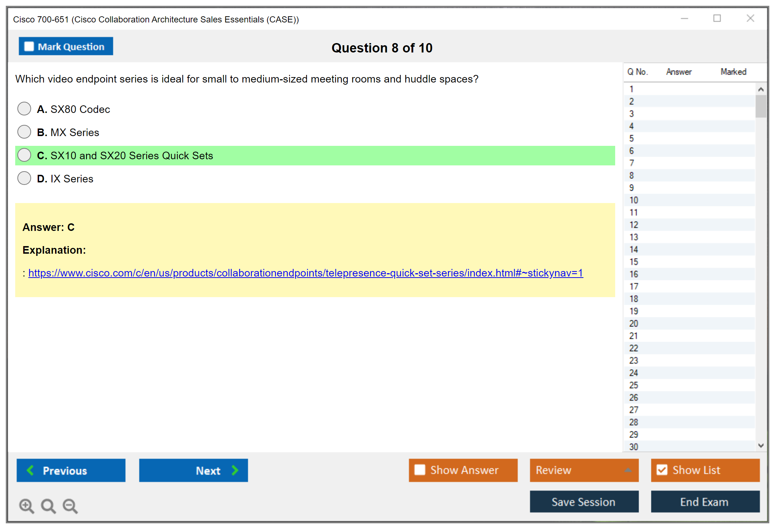The image size is (778, 532).
Task: Click the Save Session button
Action: coord(584,502)
